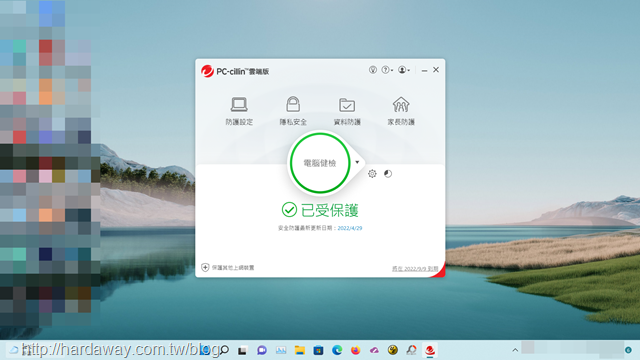Image resolution: width=640 pixels, height=360 pixels.
Task: Open Task View on taskbar
Action: (242, 350)
